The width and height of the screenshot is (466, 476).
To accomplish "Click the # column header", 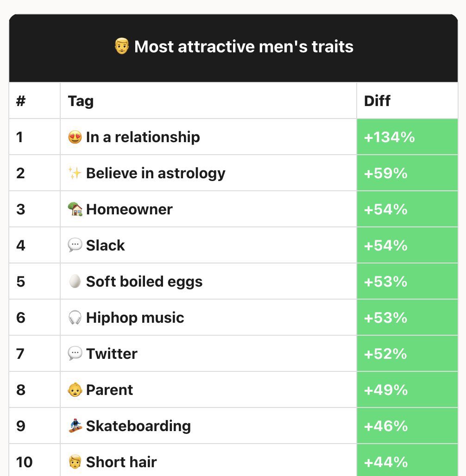I will coord(20,101).
